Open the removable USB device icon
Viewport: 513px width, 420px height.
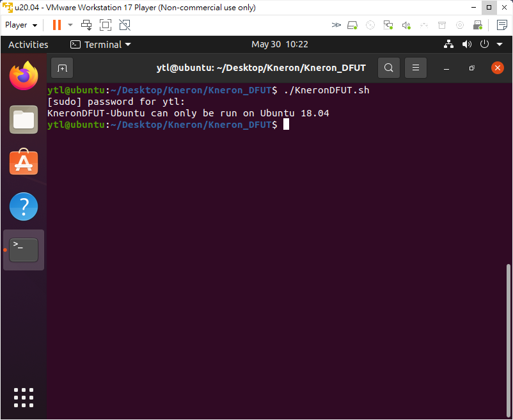coord(478,25)
